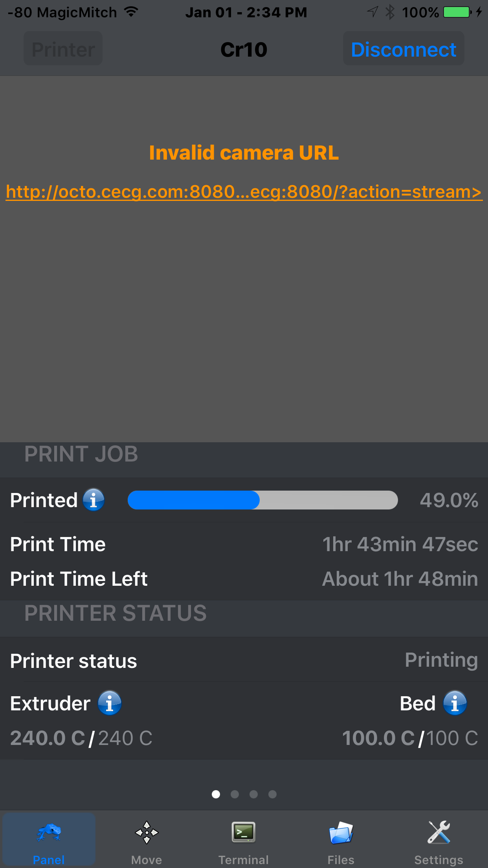Tap the info icon next to Printed

pos(93,500)
